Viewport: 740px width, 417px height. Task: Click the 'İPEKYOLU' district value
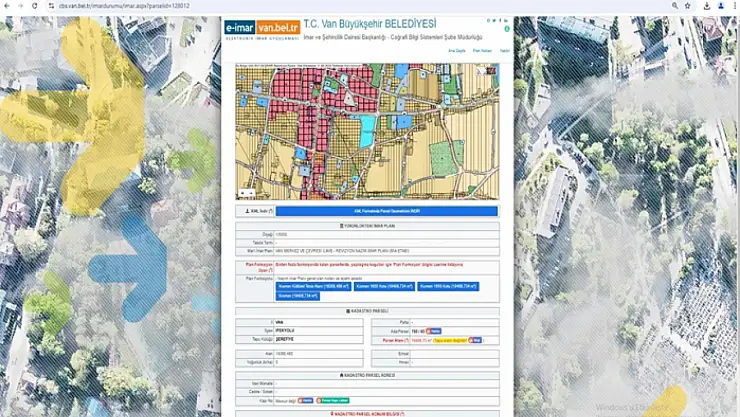[285, 331]
